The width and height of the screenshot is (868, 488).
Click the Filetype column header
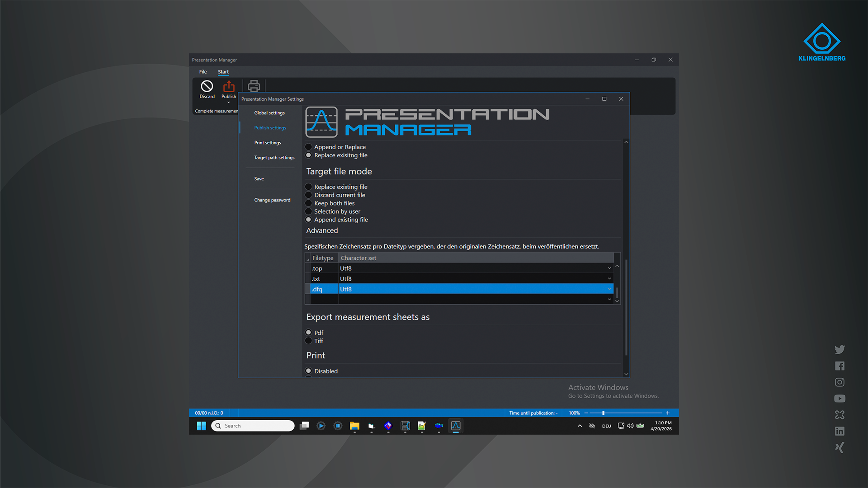pos(324,258)
